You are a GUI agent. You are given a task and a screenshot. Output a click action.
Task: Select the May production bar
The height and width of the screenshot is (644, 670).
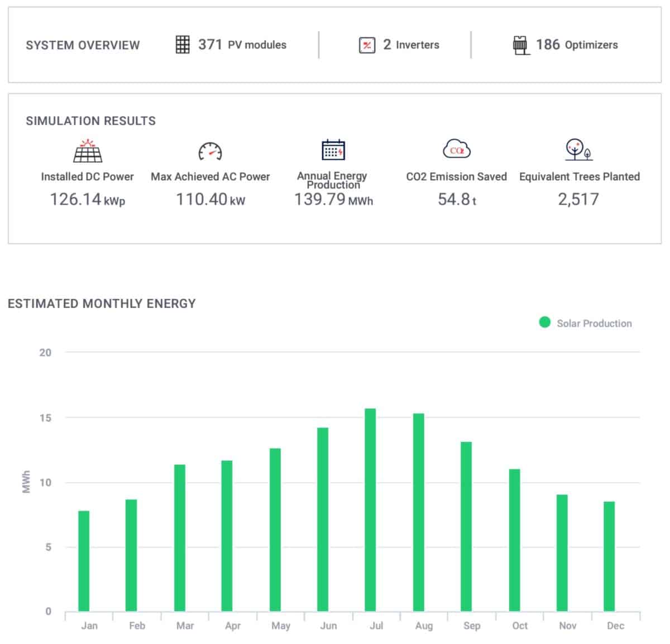[275, 530]
